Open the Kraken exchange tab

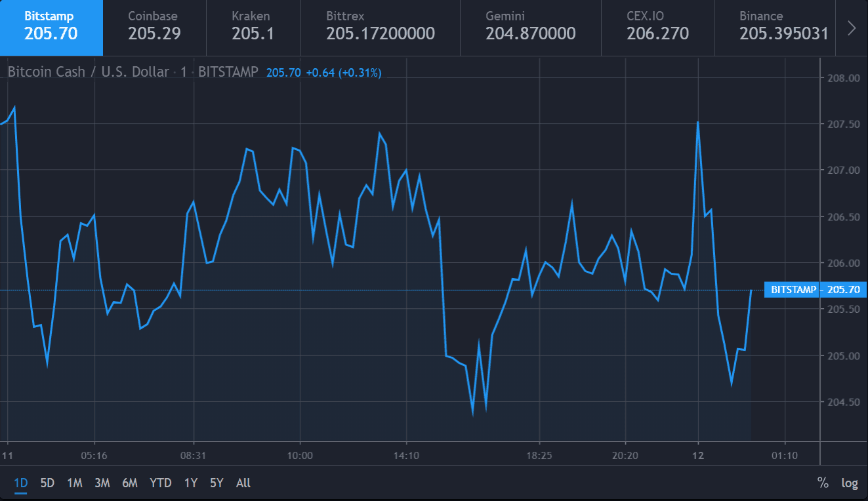point(253,28)
